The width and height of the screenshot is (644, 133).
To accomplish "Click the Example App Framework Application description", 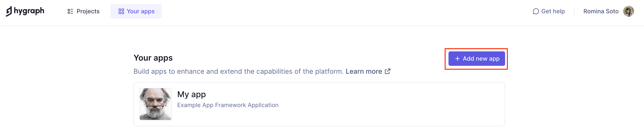I will pos(228,105).
